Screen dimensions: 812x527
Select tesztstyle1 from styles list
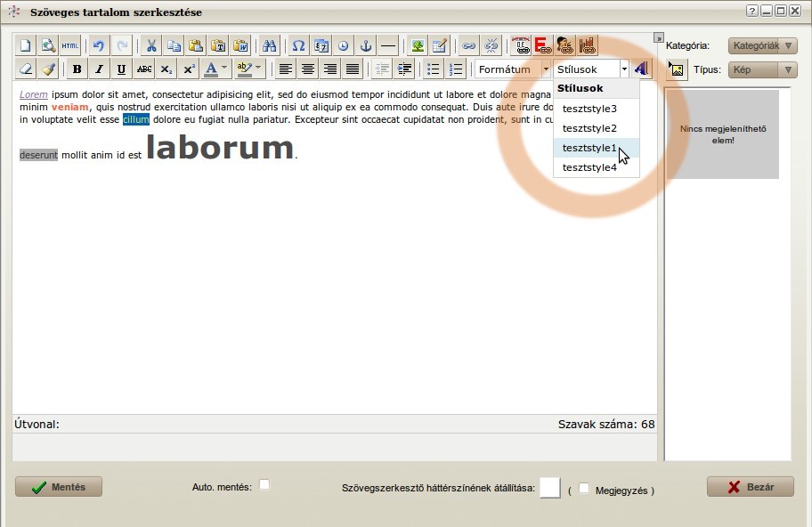589,148
